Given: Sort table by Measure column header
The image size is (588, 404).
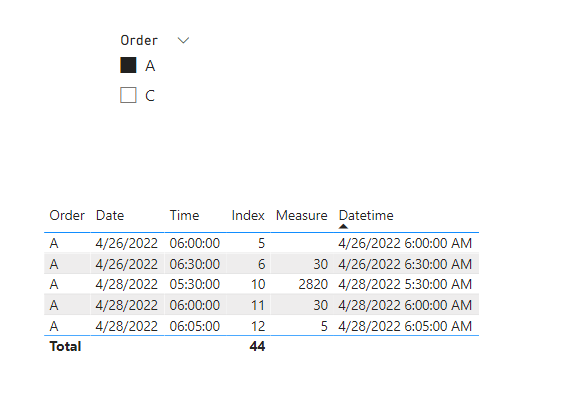Looking at the screenshot, I should point(302,215).
